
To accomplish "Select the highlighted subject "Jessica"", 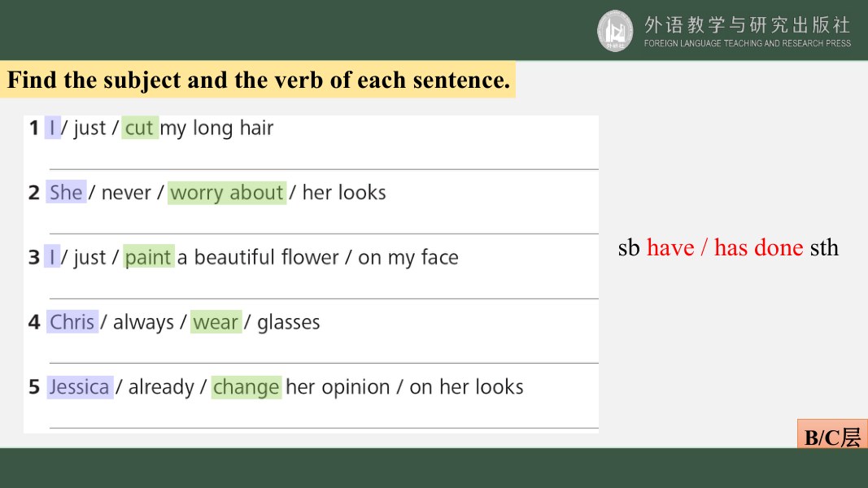I will point(80,387).
